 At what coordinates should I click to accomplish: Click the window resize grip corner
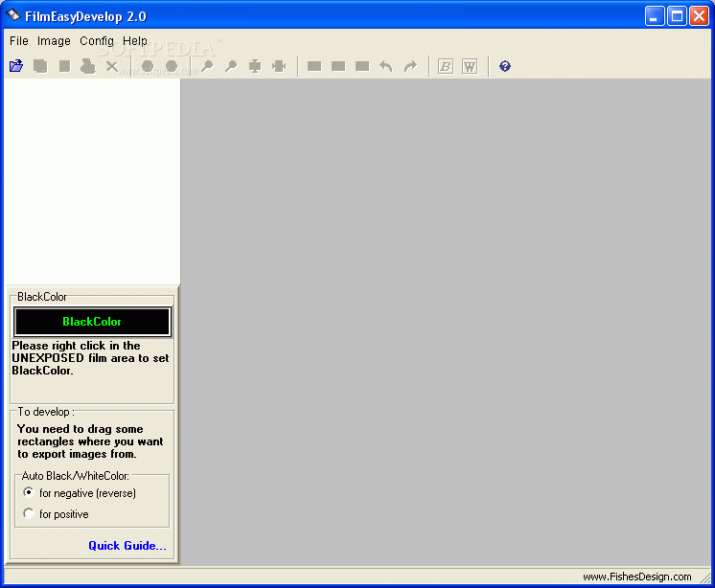tap(705, 577)
